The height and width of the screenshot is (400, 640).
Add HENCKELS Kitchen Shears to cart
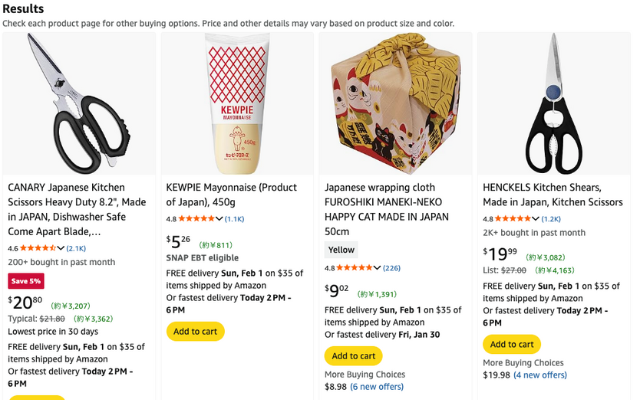click(x=511, y=343)
